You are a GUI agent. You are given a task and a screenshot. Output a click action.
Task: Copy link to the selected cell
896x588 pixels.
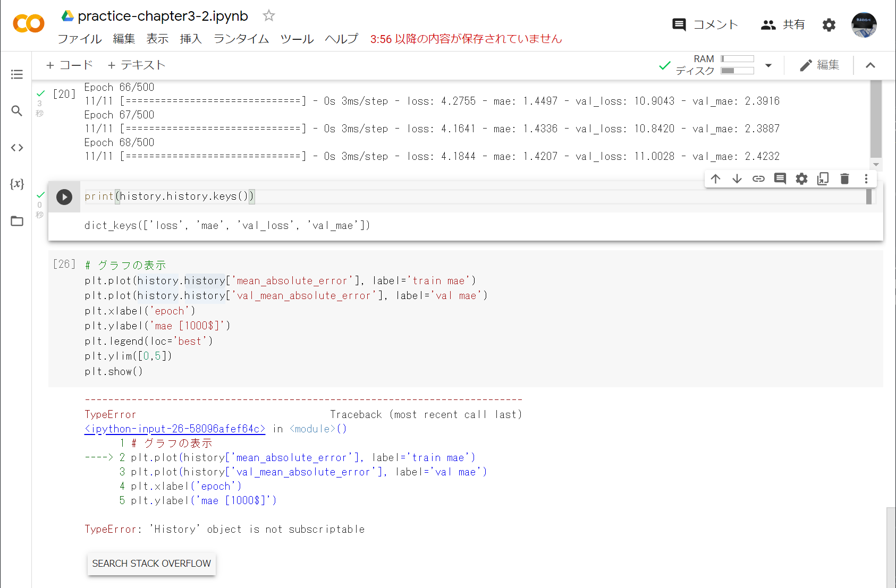pos(758,179)
